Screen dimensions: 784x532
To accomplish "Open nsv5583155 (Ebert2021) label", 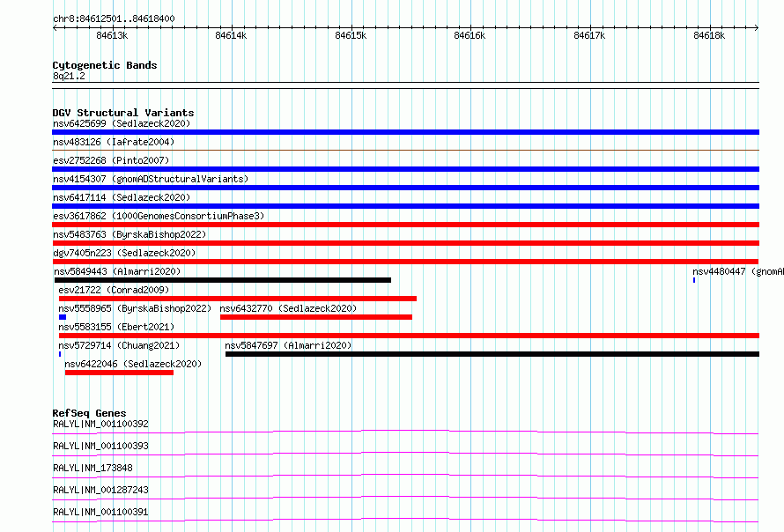I will click(116, 327).
